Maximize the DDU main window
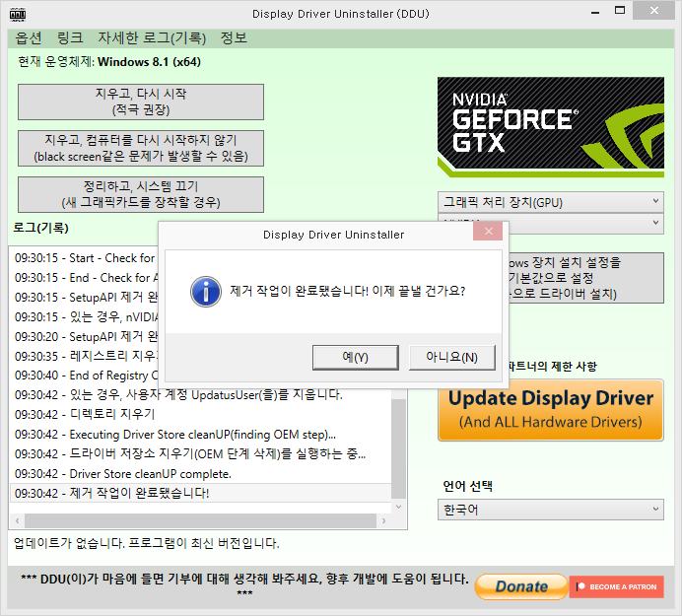 pos(620,11)
